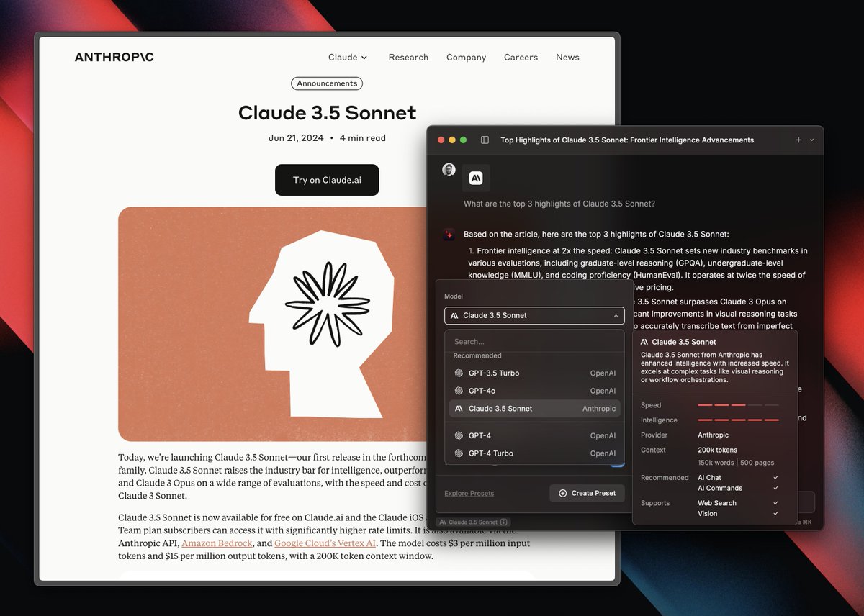Click the user avatar in chat
864x616 pixels.
point(449,170)
